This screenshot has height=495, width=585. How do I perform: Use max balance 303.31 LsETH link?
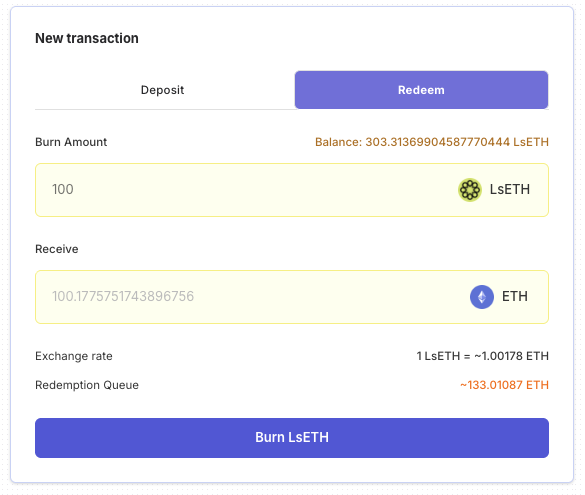point(432,142)
